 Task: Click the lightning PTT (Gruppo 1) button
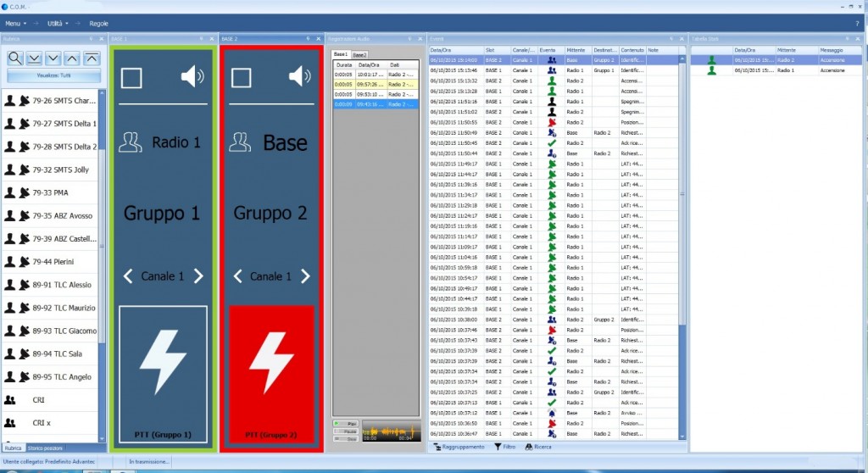(x=163, y=375)
